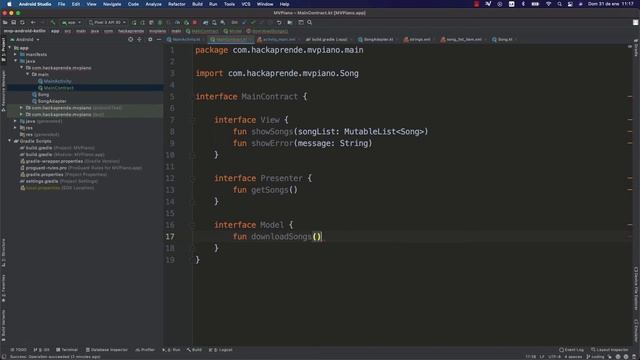Open Device File Explorer on right edge
This screenshot has height=360, width=640.
coord(636,289)
